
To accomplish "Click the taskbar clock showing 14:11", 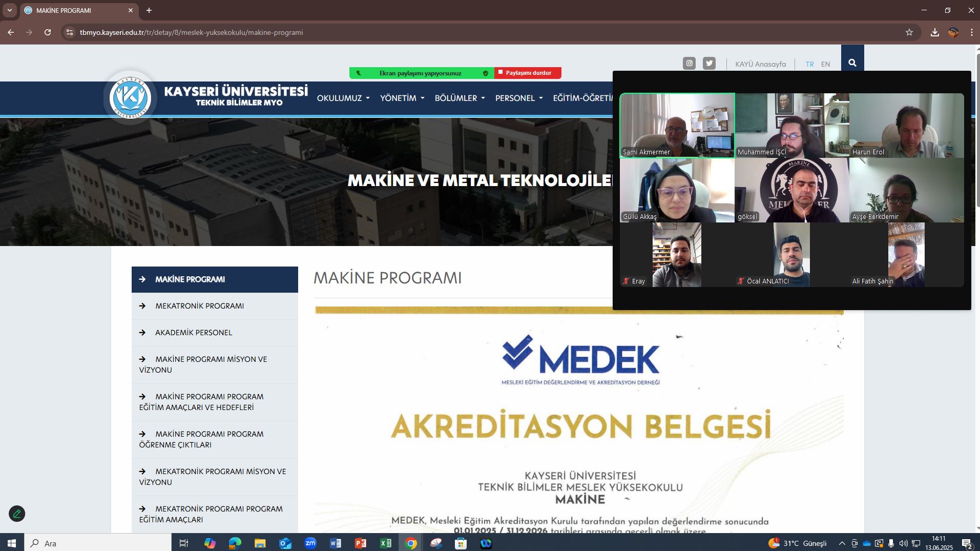I will click(939, 543).
